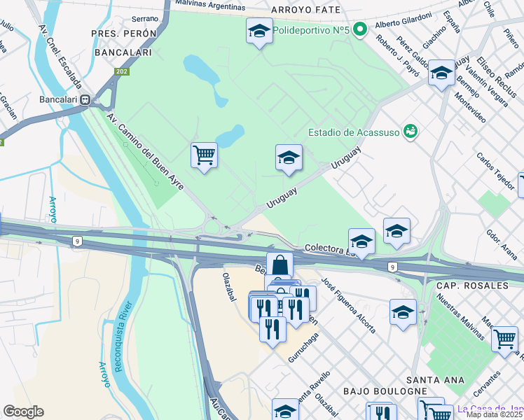
Task: Open the Google logo link
Action: (x=23, y=412)
